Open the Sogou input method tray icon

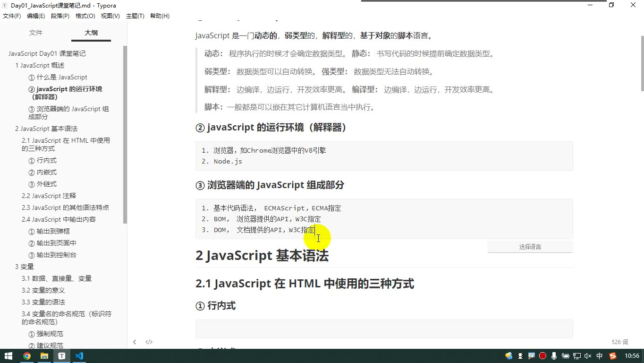coord(613,356)
